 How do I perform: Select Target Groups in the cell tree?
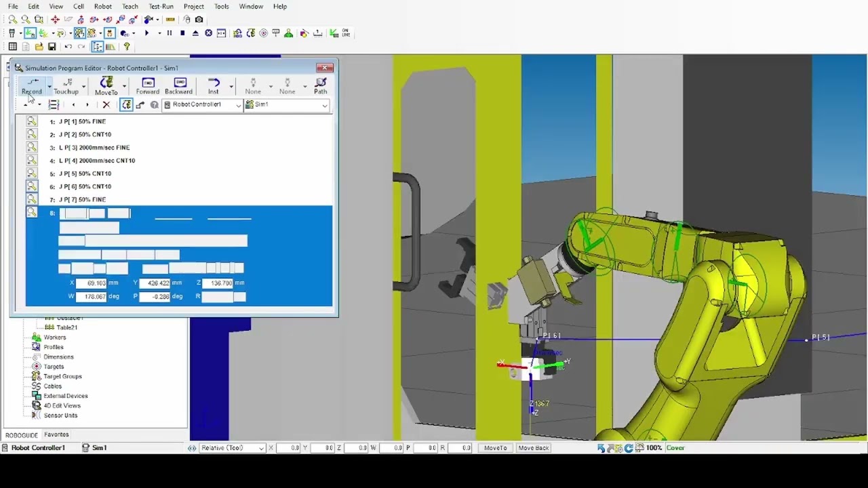pos(62,376)
